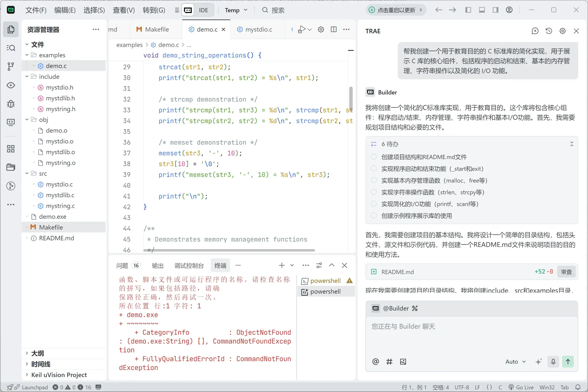
Task: Click the 审查 button next to README.md
Action: (x=567, y=272)
